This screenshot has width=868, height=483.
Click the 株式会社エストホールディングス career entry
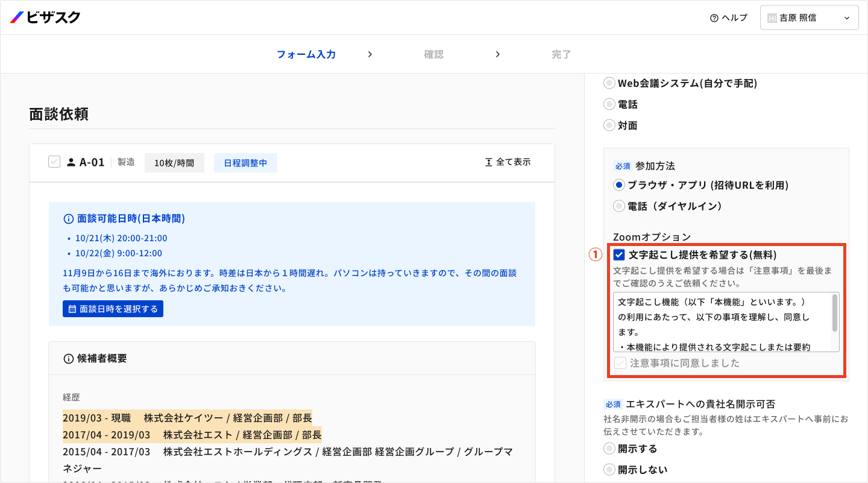(288, 459)
